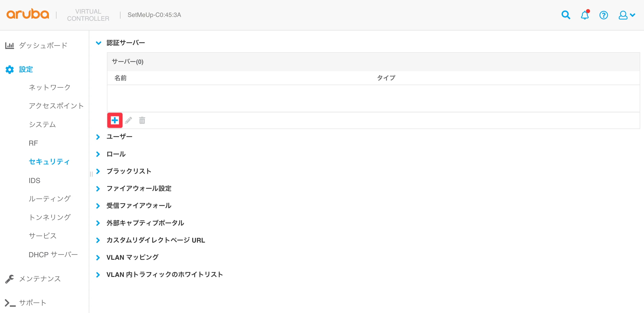
Task: Open the notifications bell
Action: pyautogui.click(x=585, y=15)
